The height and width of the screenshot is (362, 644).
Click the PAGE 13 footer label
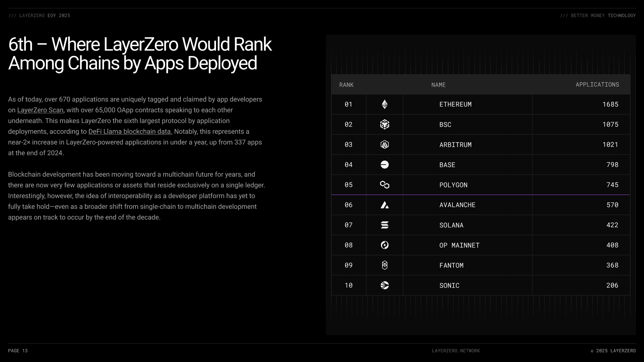click(18, 351)
